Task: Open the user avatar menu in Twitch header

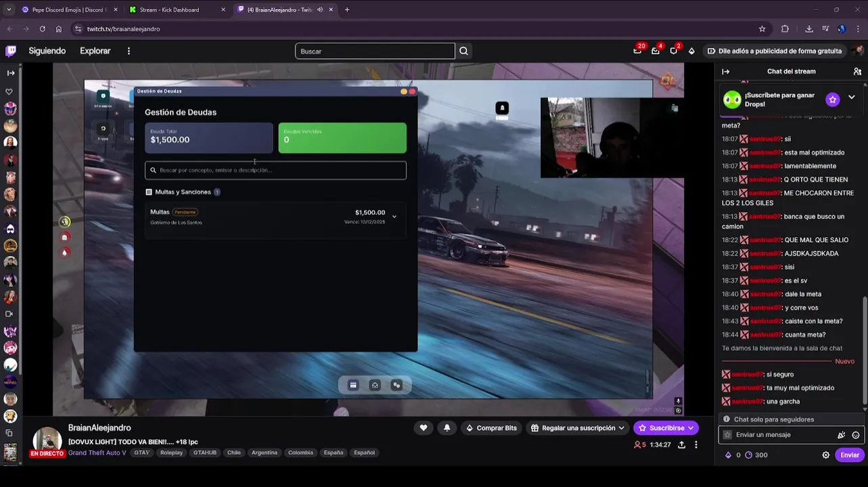Action: 858,51
